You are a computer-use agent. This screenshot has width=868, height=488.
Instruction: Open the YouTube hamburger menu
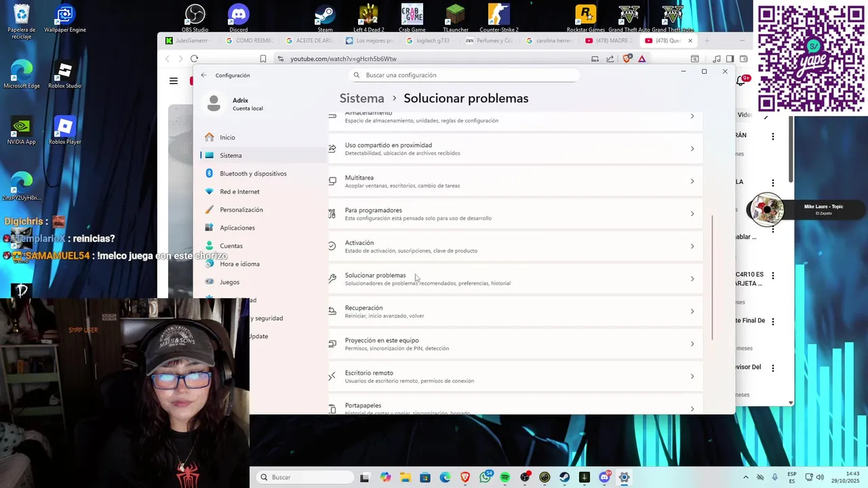[174, 81]
